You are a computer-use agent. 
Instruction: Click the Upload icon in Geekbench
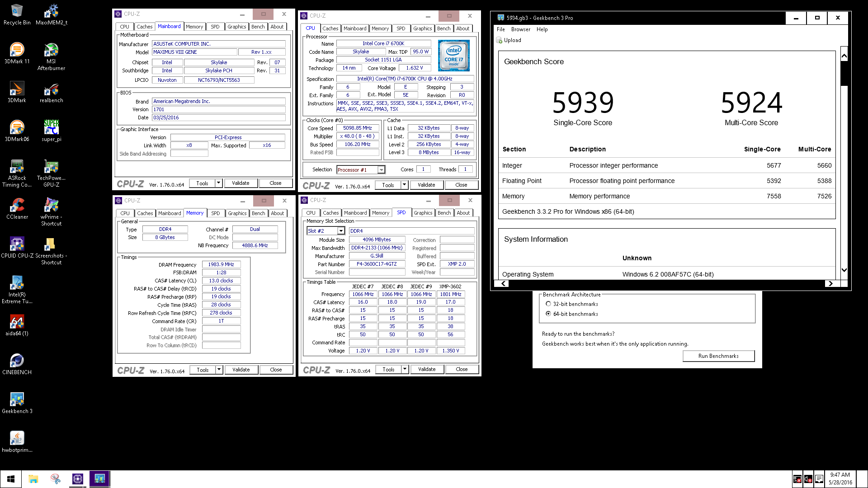coord(499,40)
